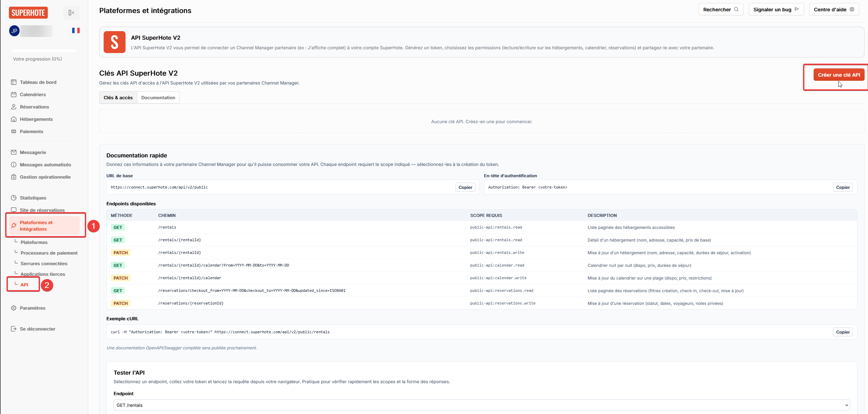
Task: Open Applications tierces submenu item
Action: tap(43, 274)
